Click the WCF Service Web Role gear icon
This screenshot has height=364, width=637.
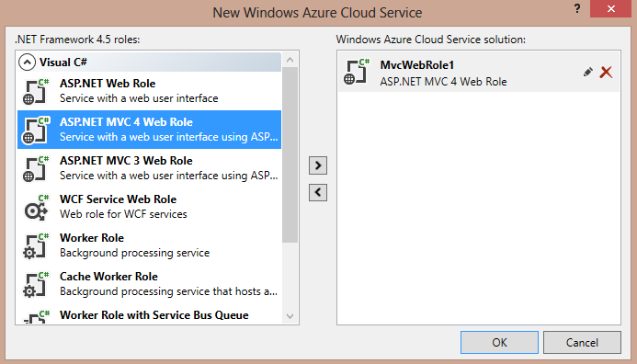36,207
